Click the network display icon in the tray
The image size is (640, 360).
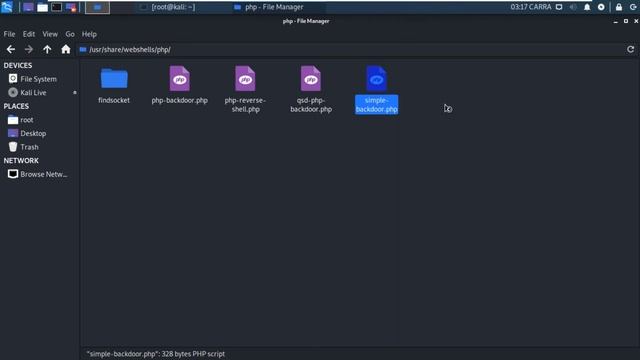[x=559, y=7]
